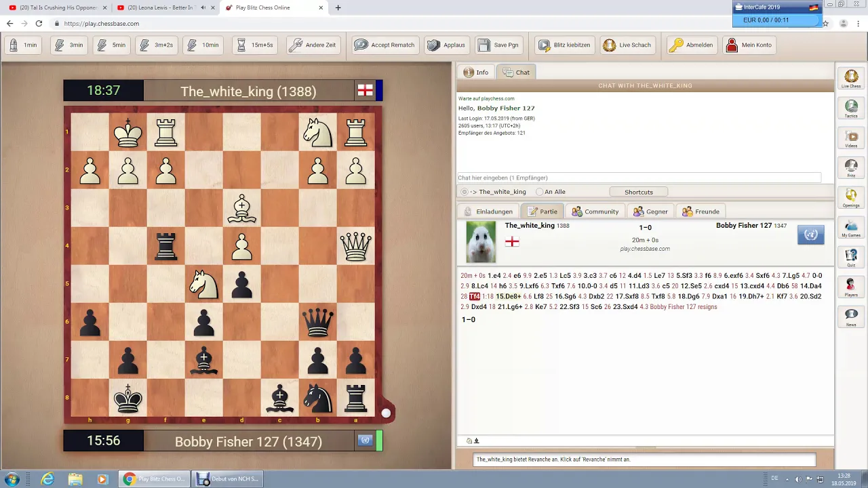The width and height of the screenshot is (868, 488).
Task: Reload the play.chessbase.com page
Action: (39, 23)
